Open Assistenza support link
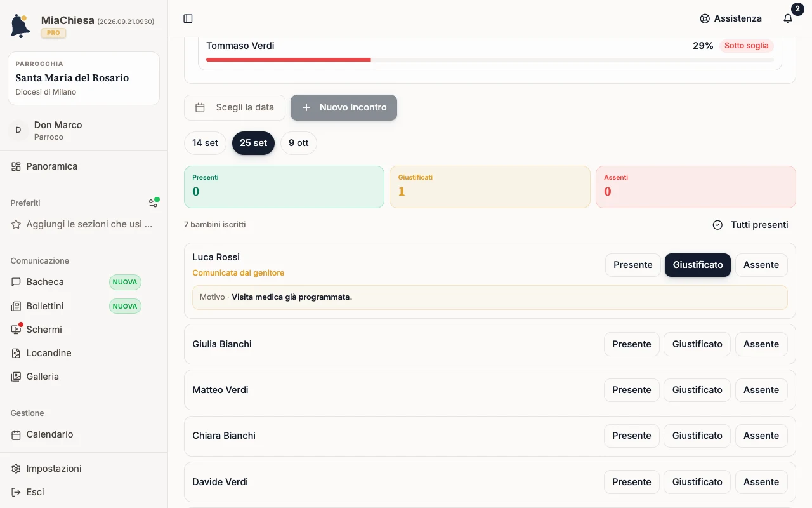Image resolution: width=812 pixels, height=508 pixels. [x=731, y=18]
